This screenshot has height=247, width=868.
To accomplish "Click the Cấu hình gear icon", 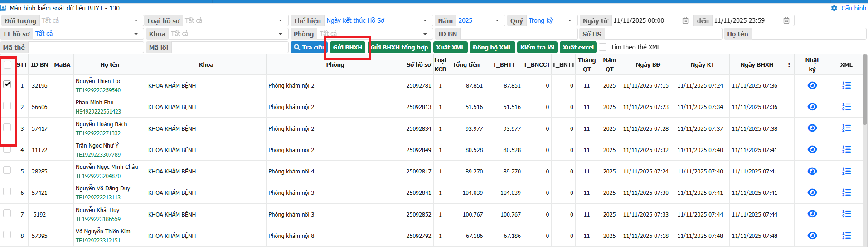I will click(x=834, y=8).
